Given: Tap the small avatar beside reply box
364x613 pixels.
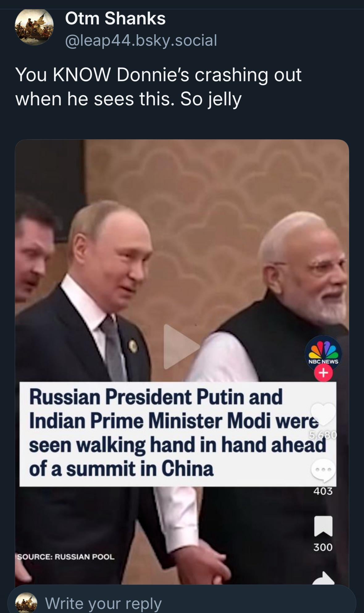Looking at the screenshot, I should coord(26,602).
